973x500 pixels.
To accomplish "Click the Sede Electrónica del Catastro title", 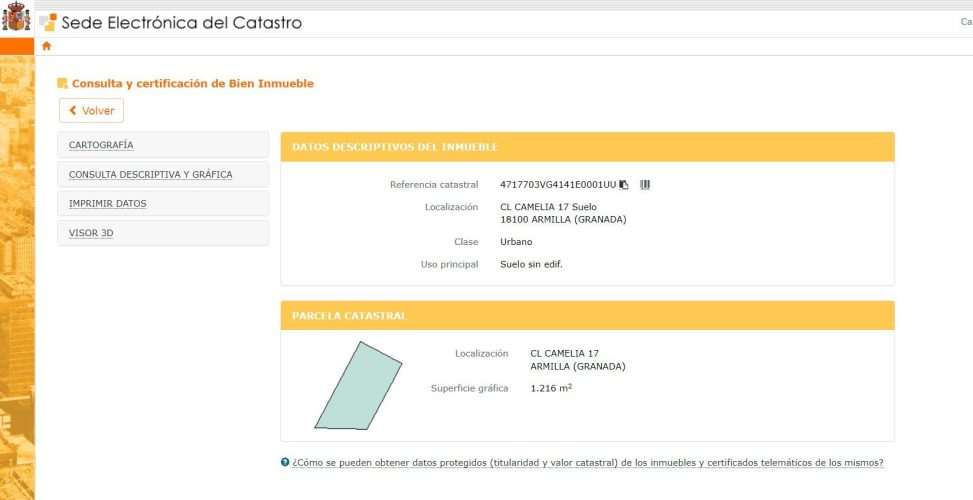I will [x=181, y=23].
